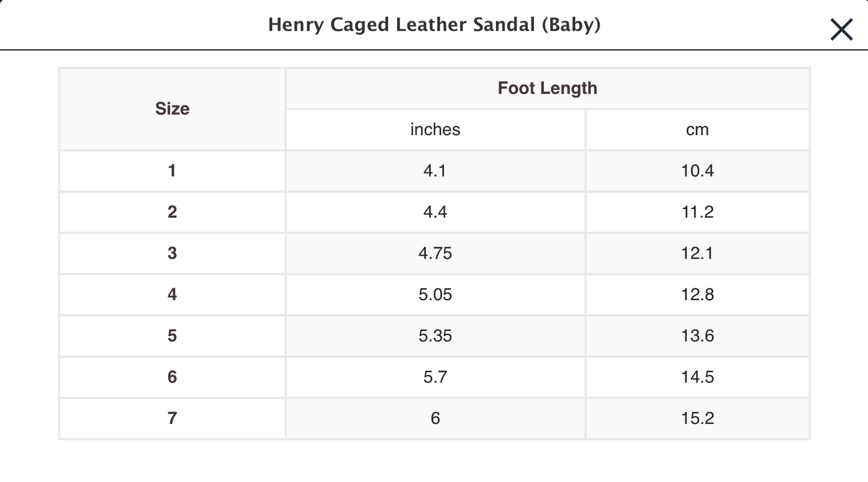The height and width of the screenshot is (482, 868).
Task: Click size 5 row label
Action: [x=172, y=336]
